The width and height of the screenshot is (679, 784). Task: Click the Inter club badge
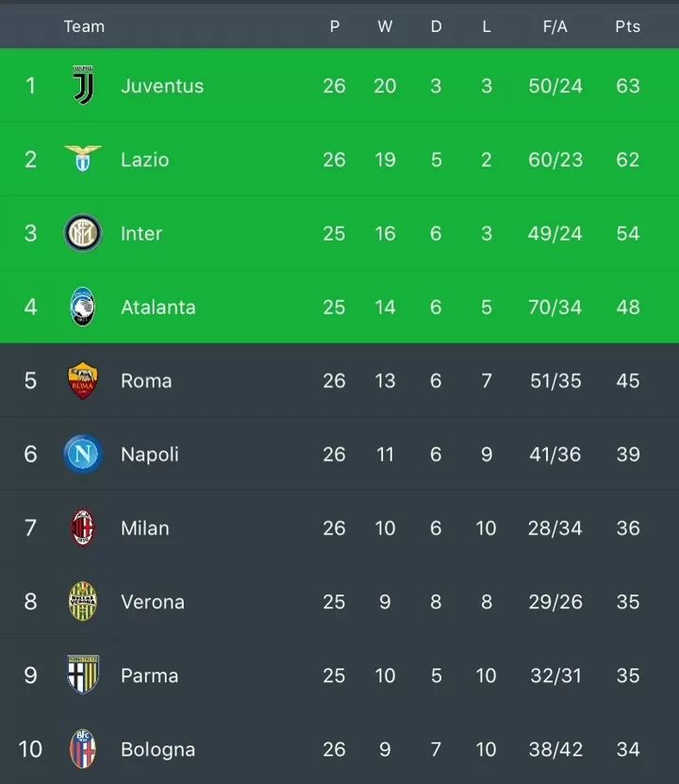(83, 233)
